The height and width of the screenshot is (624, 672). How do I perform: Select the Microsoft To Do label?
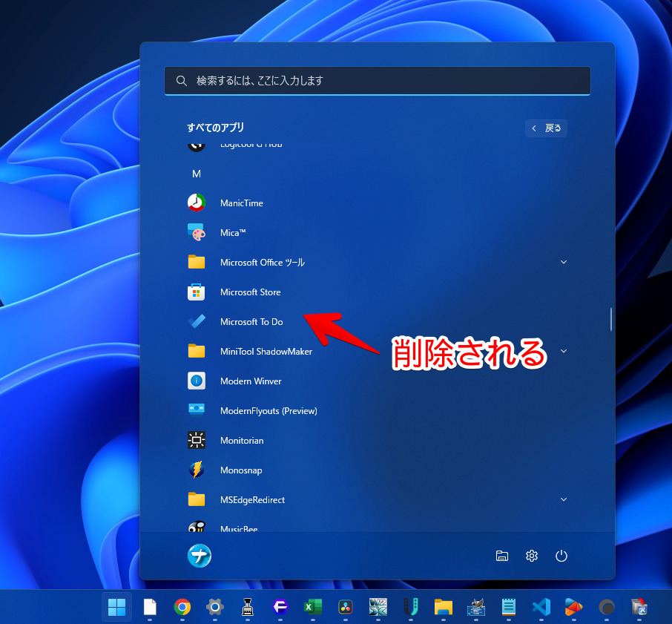(251, 322)
